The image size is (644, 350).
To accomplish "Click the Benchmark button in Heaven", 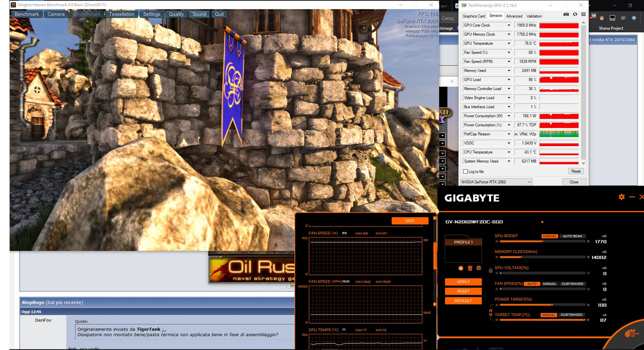I will (27, 14).
